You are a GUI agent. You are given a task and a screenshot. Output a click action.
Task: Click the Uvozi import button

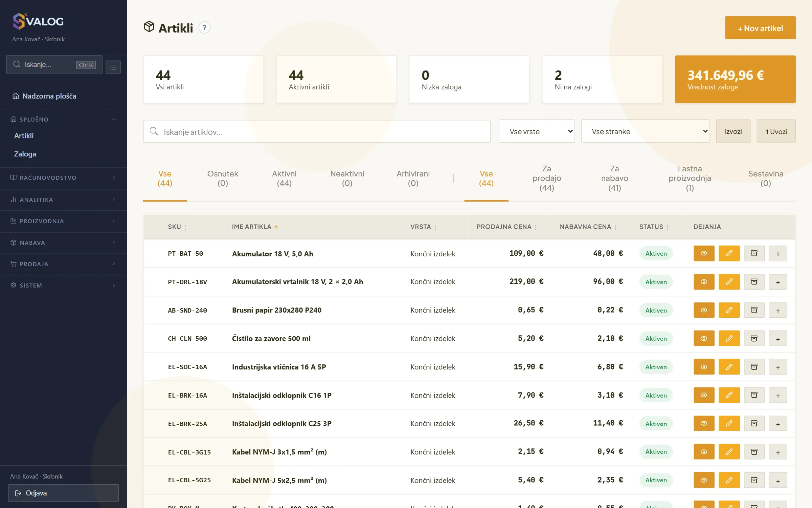(x=776, y=131)
